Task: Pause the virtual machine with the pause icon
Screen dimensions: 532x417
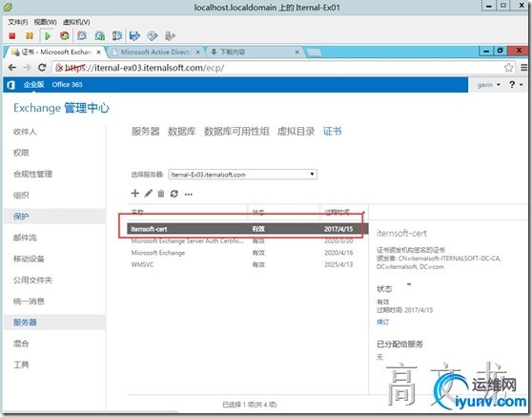Action: 30,35
